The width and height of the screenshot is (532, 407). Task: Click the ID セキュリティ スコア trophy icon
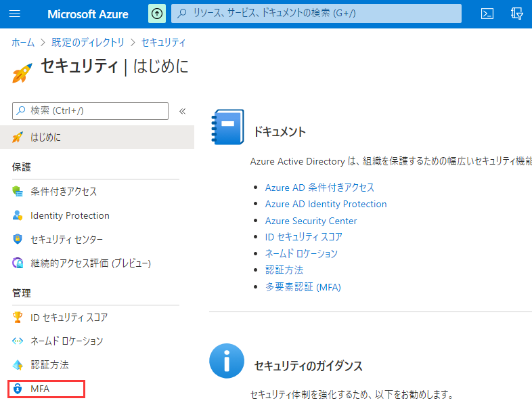[18, 317]
